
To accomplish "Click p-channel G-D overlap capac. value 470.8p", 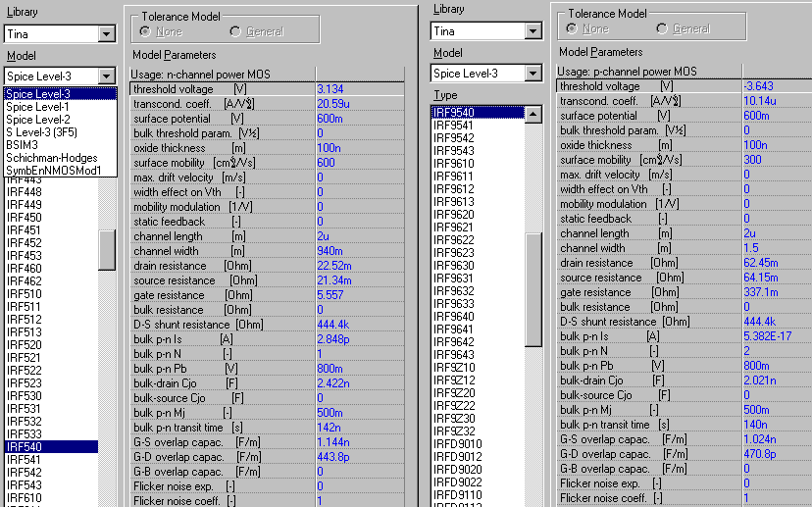I will [x=760, y=454].
